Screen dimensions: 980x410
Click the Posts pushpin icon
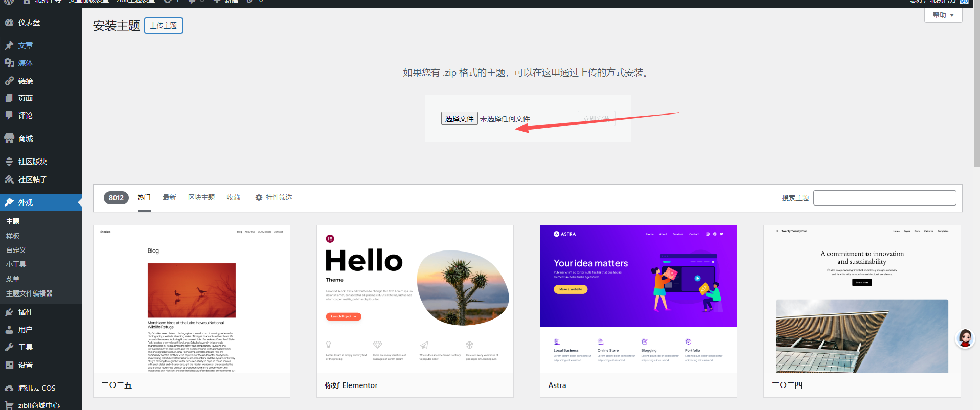(9, 45)
